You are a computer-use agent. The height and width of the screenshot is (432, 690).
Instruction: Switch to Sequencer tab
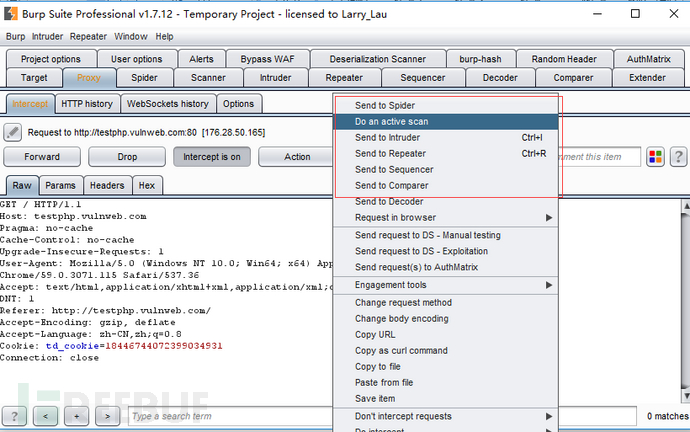[x=423, y=78]
